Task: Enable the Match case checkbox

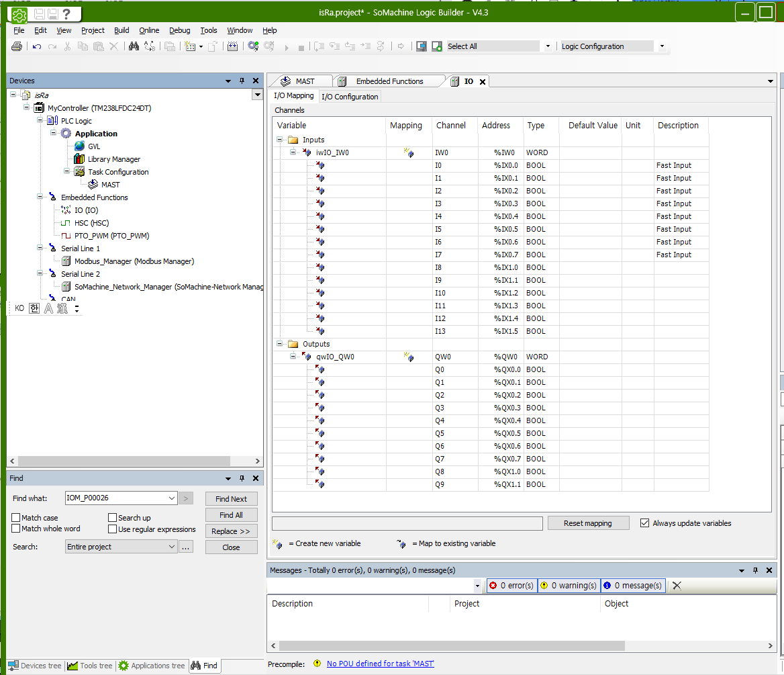Action: [16, 518]
